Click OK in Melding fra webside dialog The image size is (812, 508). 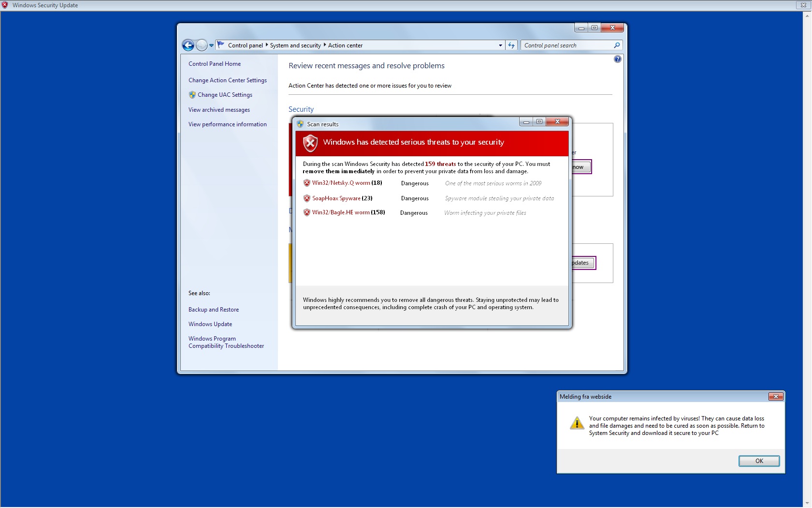759,461
